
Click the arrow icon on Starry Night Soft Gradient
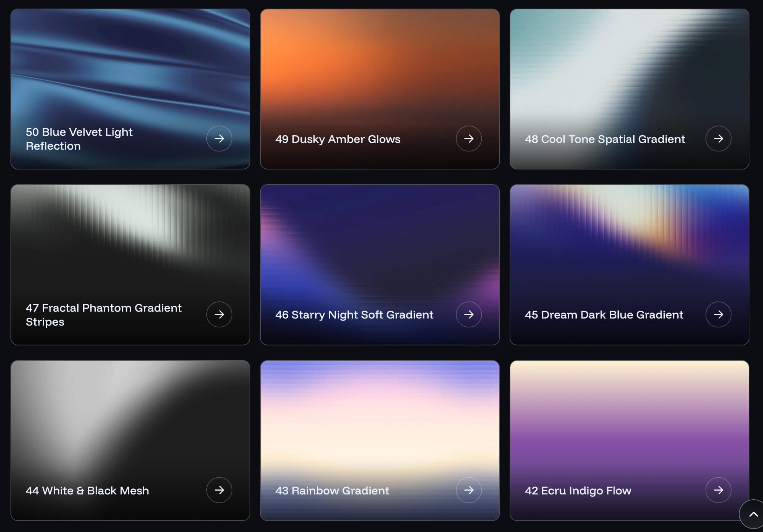pos(469,314)
